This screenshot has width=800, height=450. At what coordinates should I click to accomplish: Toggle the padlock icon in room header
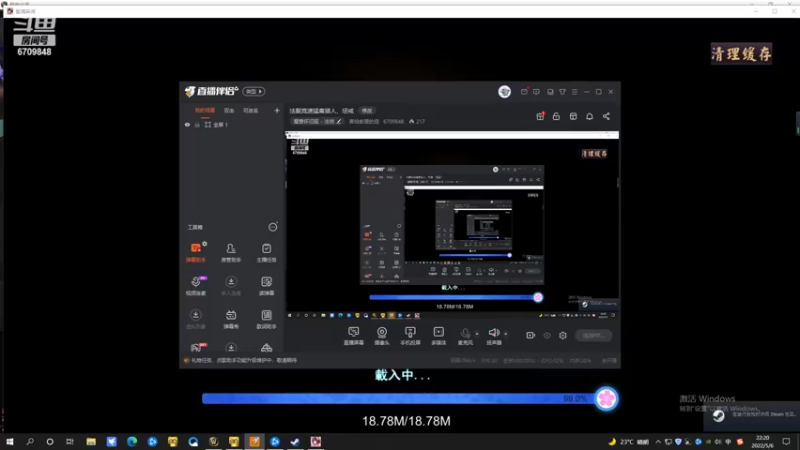[x=556, y=116]
